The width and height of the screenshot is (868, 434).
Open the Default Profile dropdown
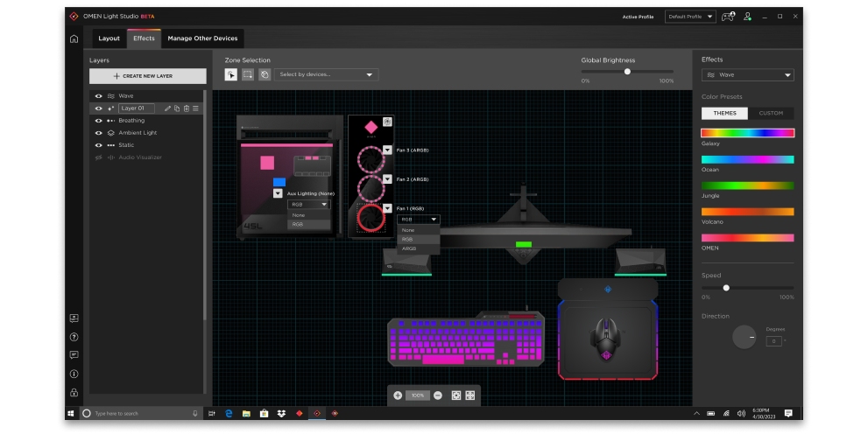[690, 17]
